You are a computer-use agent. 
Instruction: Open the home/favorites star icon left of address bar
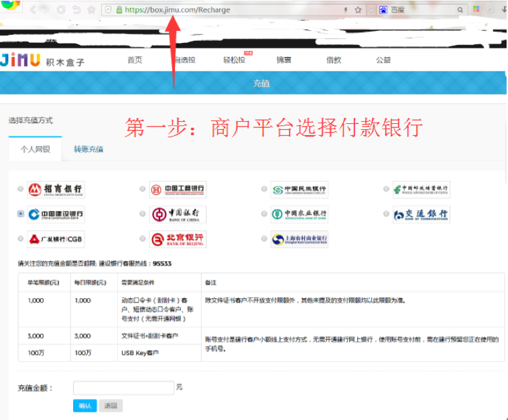click(91, 10)
